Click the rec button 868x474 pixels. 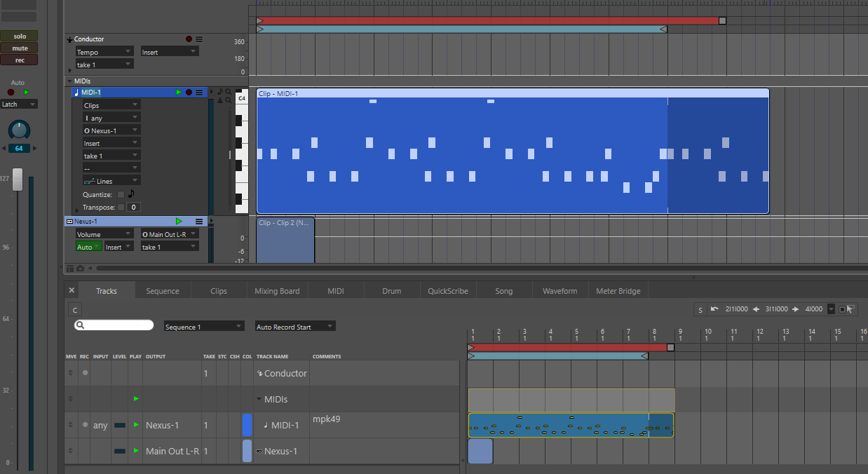click(x=20, y=60)
